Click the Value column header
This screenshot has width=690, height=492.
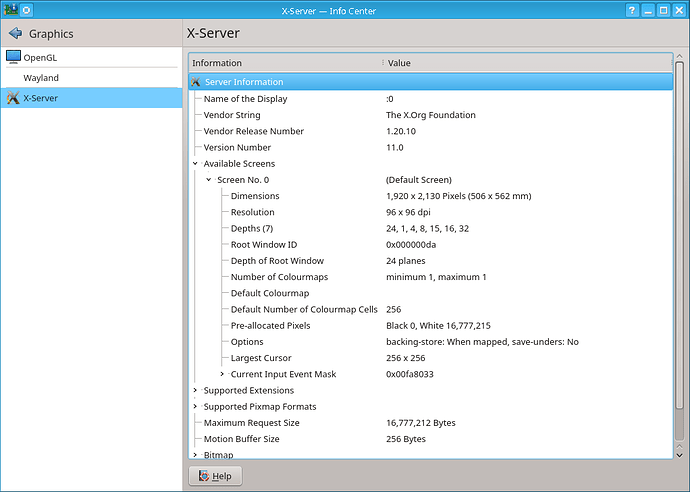click(527, 63)
